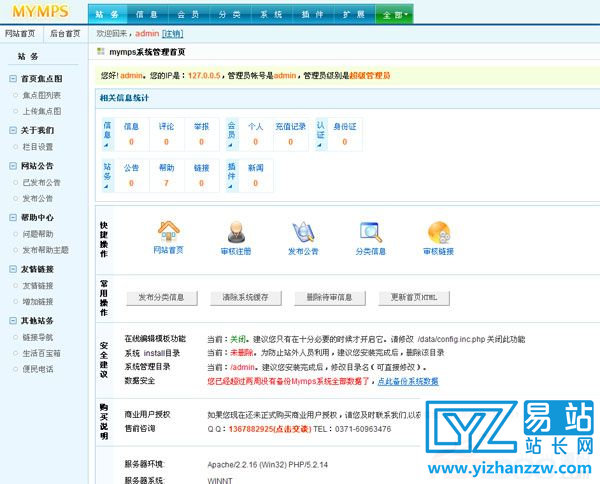
Task: Collapse the 其他站务 sidebar section
Action: click(13, 320)
